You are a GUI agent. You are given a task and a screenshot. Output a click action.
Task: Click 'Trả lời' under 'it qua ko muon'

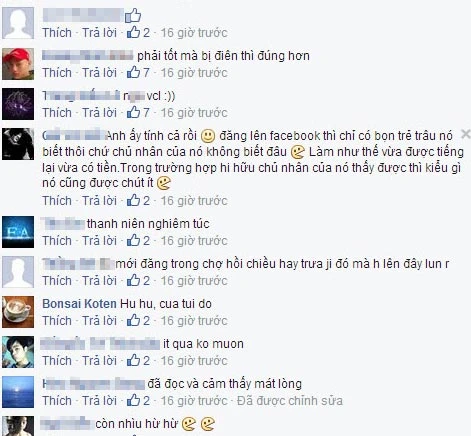[x=99, y=361]
